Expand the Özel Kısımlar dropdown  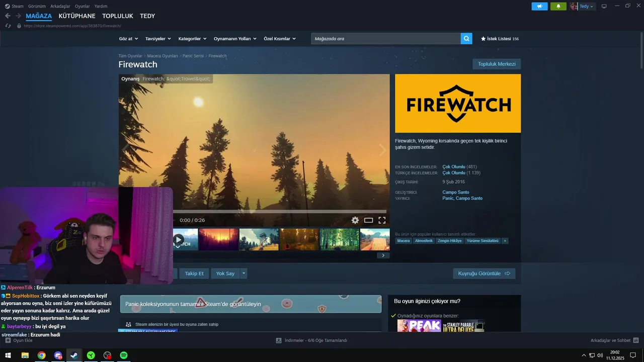pos(280,39)
